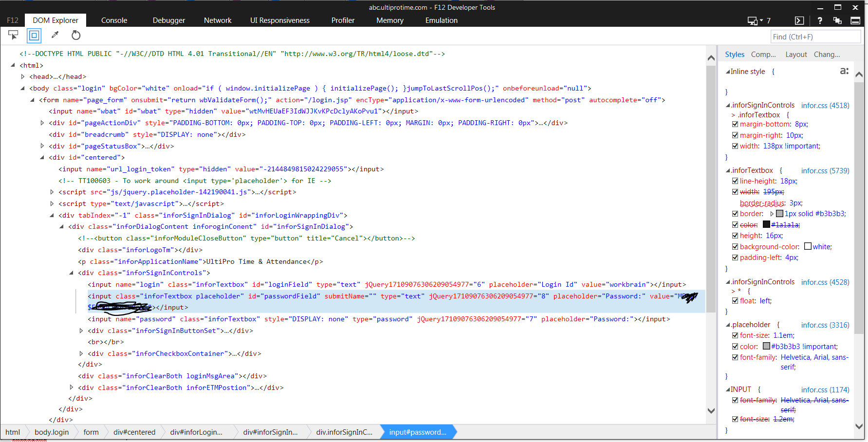Open infor.css (1174) source link

click(x=825, y=389)
